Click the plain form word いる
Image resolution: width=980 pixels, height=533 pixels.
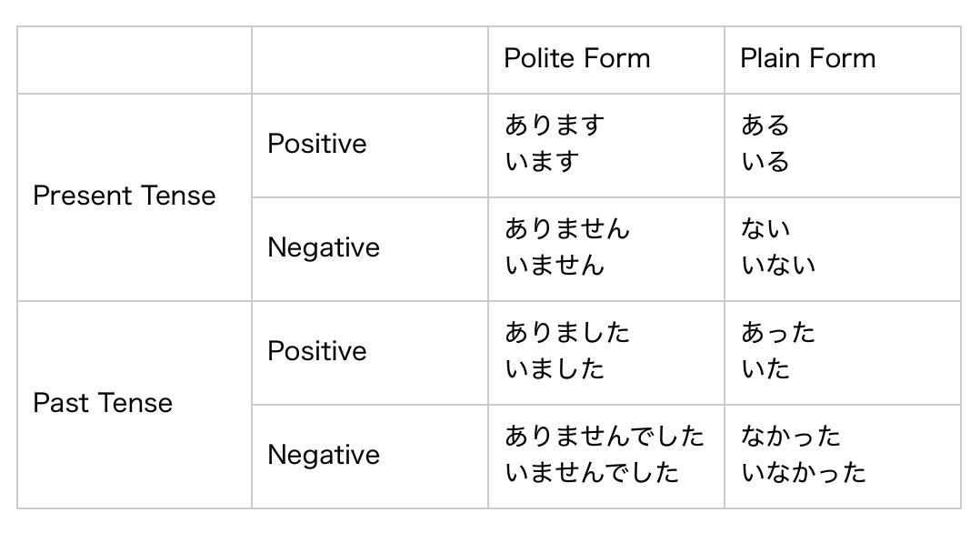[765, 163]
